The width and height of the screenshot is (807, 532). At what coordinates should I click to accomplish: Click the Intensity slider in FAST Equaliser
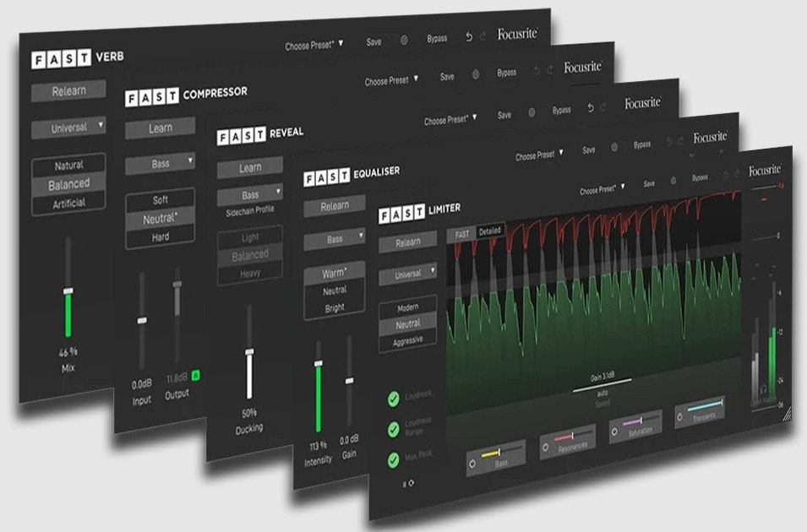[318, 387]
